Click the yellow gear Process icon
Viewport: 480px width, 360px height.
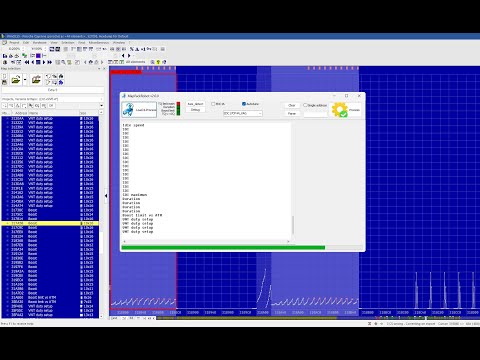click(x=340, y=110)
